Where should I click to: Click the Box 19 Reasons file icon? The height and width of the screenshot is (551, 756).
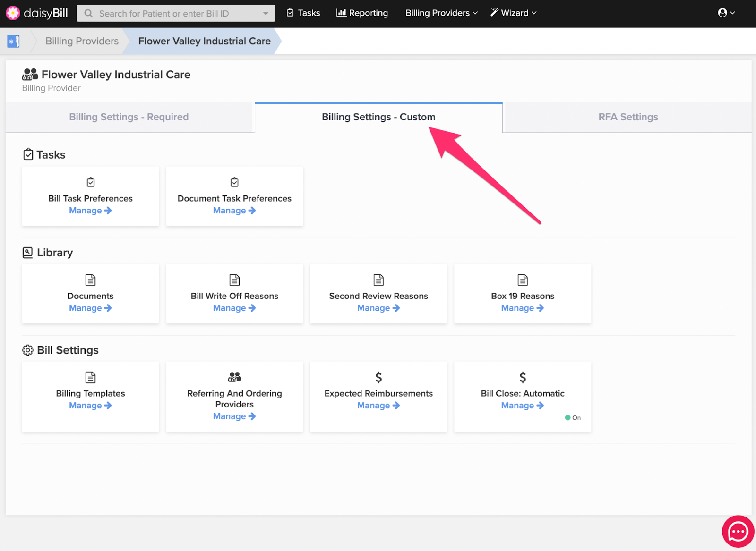tap(523, 280)
